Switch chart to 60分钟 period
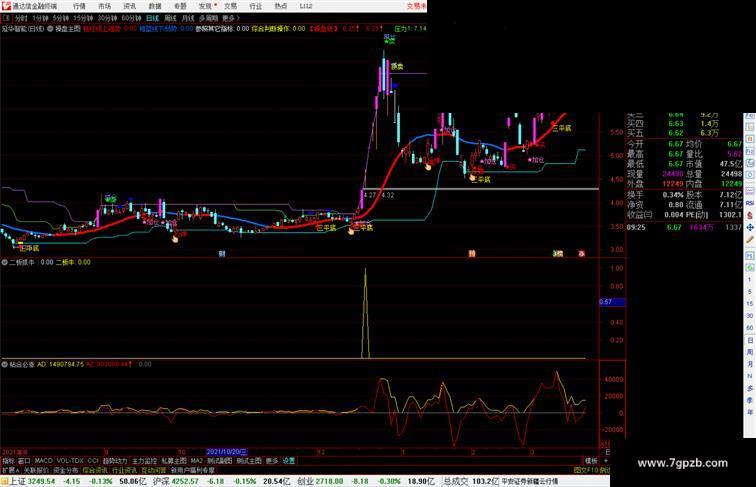The width and height of the screenshot is (756, 487). (x=131, y=18)
